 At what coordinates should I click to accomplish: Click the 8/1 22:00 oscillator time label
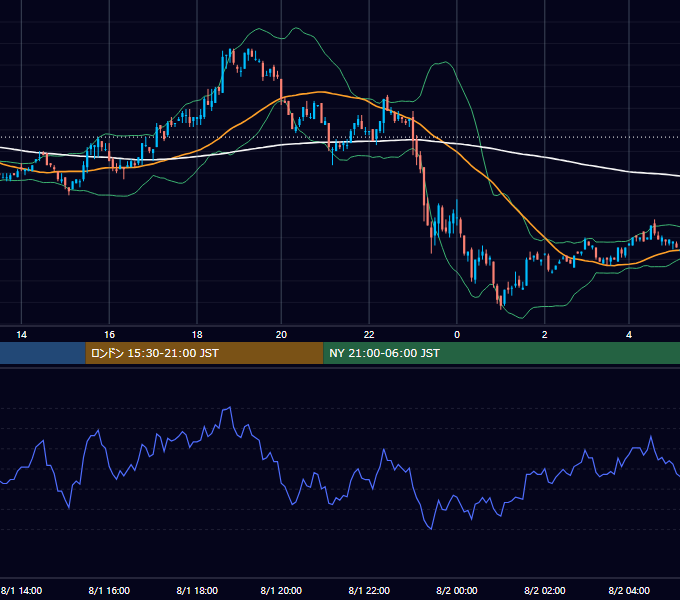point(369,590)
